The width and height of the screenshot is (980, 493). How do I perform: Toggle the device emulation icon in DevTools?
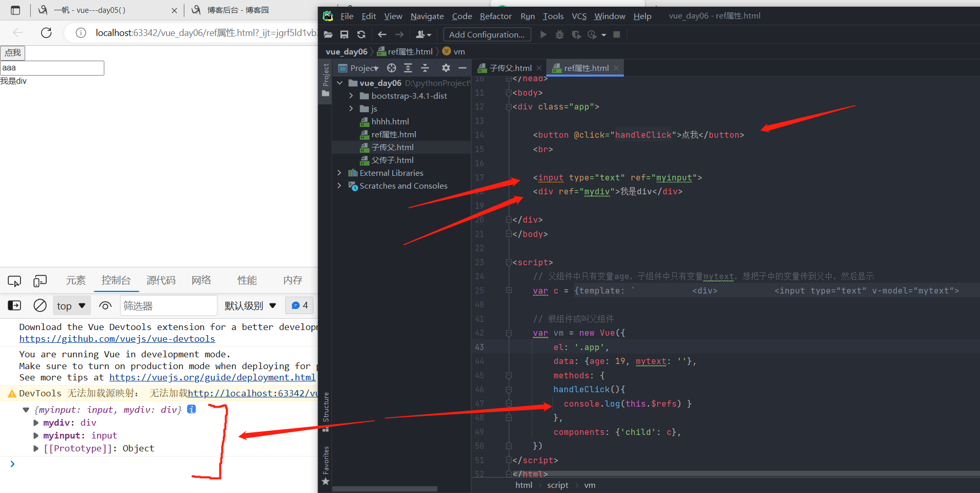(40, 281)
